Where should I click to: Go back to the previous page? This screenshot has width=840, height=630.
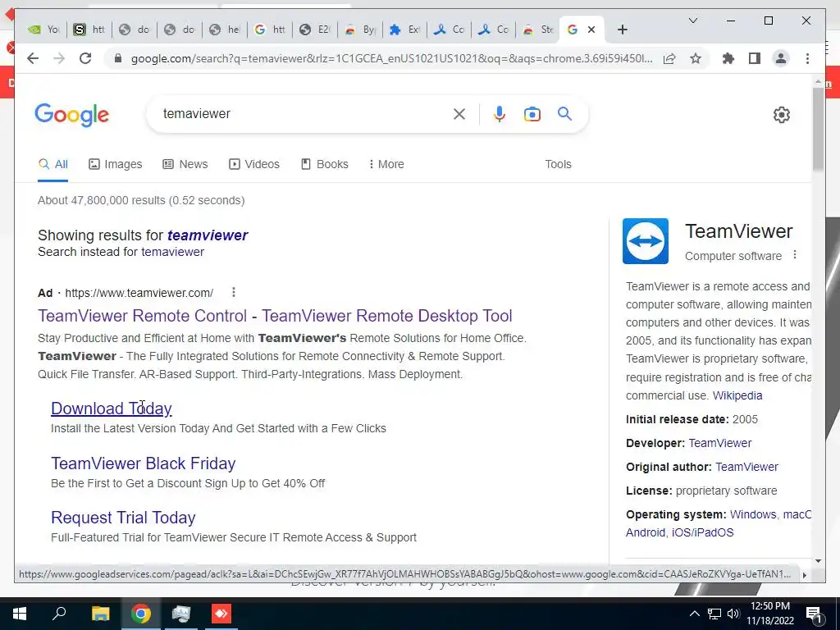click(33, 58)
